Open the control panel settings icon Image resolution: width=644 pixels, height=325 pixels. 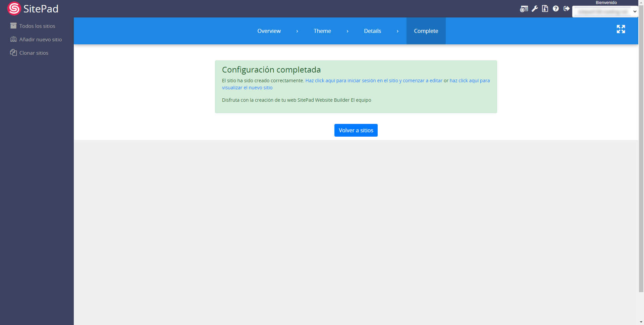coord(524,9)
